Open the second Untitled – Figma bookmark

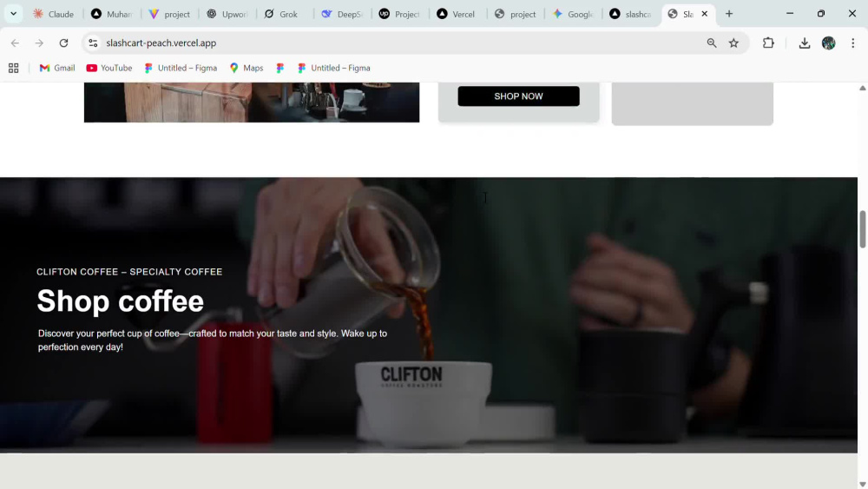pos(334,68)
